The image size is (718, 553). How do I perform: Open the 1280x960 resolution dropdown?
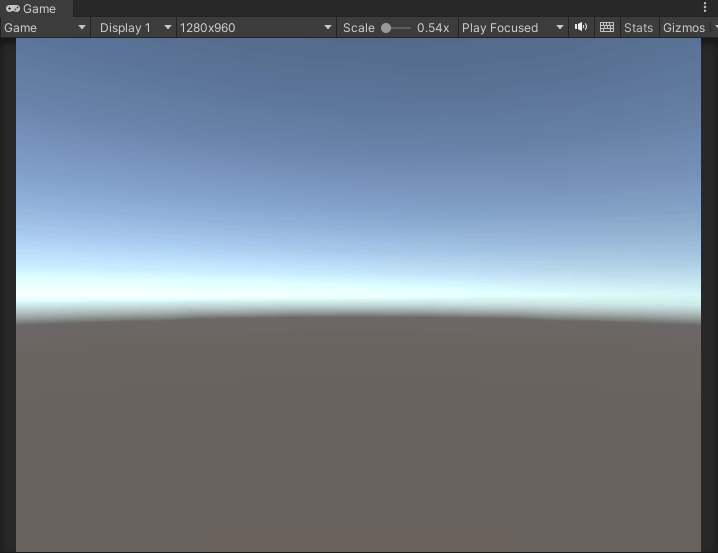[256, 28]
